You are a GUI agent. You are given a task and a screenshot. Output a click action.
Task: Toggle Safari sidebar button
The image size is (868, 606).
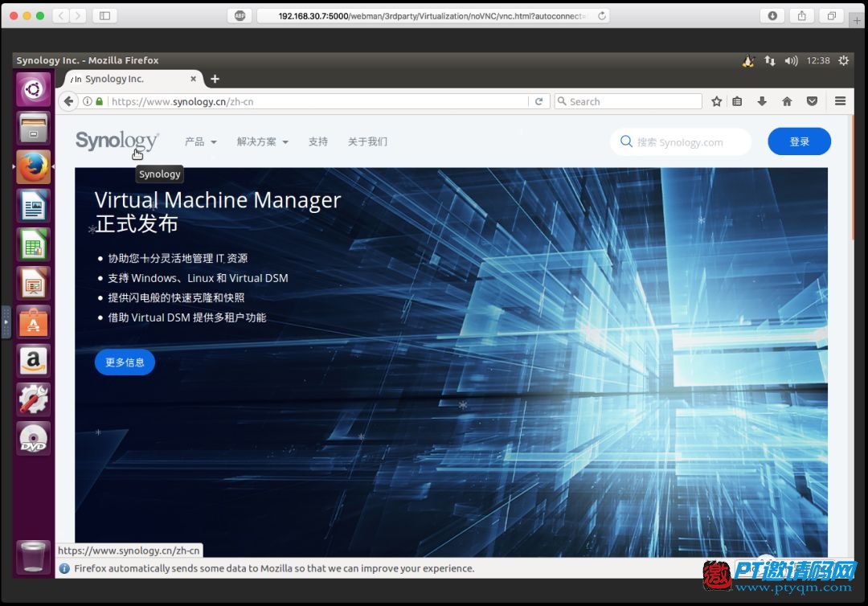click(104, 15)
